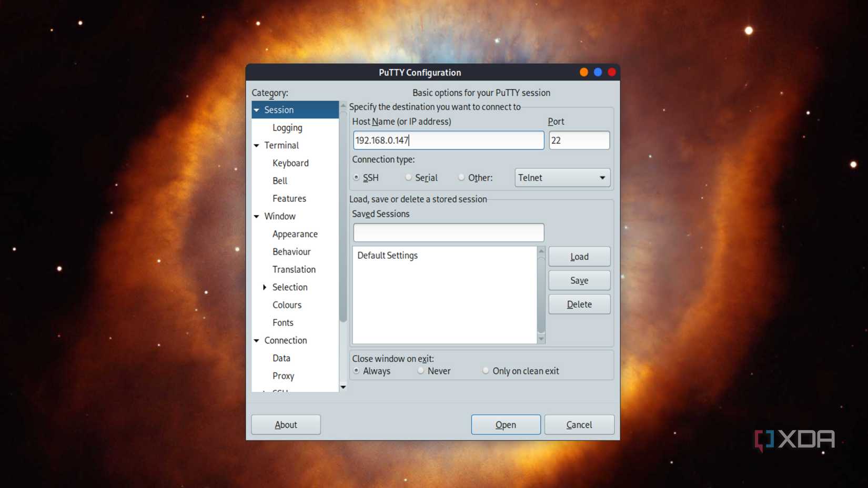Go to Bell settings
The width and height of the screenshot is (868, 488).
(280, 181)
